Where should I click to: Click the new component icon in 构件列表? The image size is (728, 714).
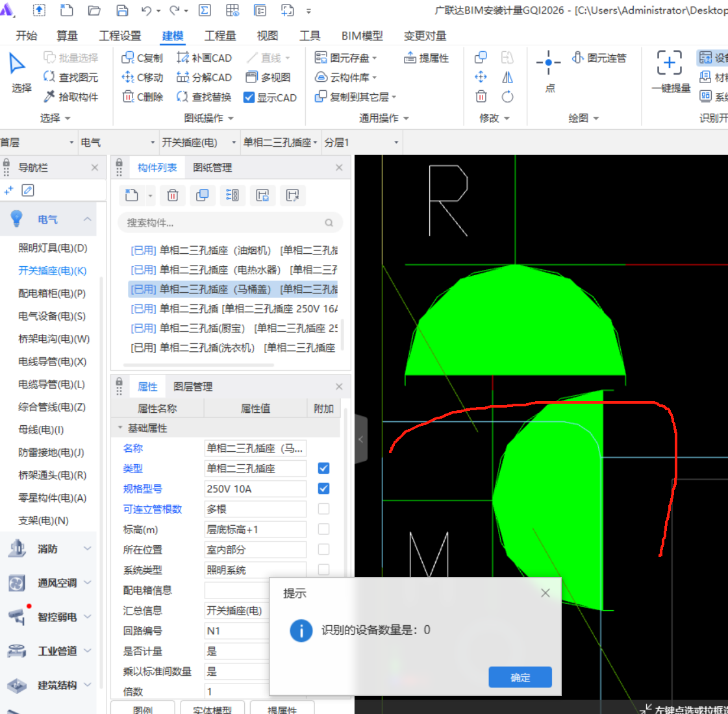132,195
